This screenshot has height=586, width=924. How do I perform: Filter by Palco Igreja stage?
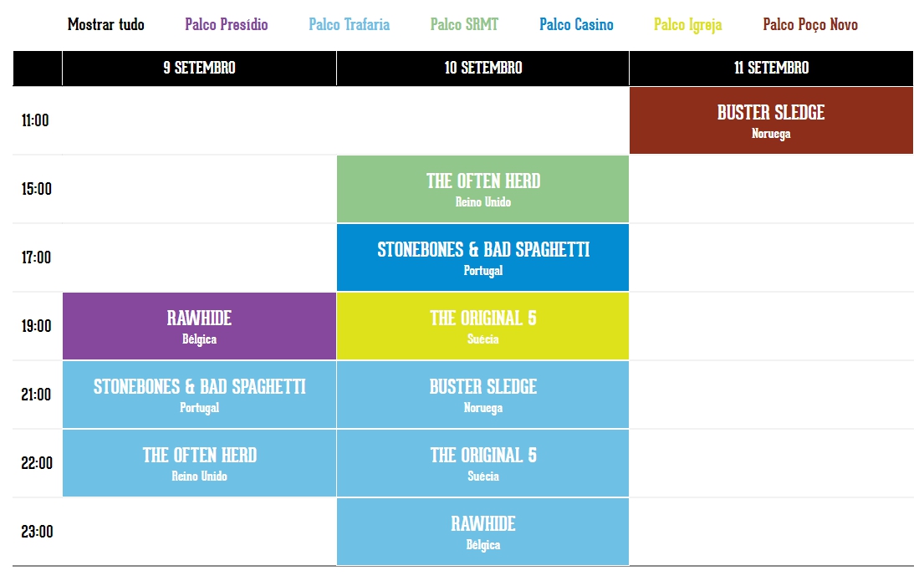(x=687, y=25)
